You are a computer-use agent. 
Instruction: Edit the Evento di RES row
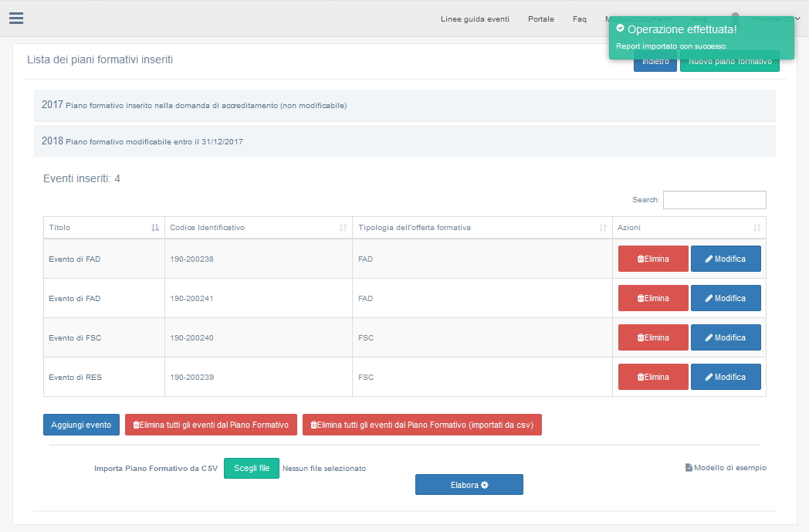click(x=725, y=377)
